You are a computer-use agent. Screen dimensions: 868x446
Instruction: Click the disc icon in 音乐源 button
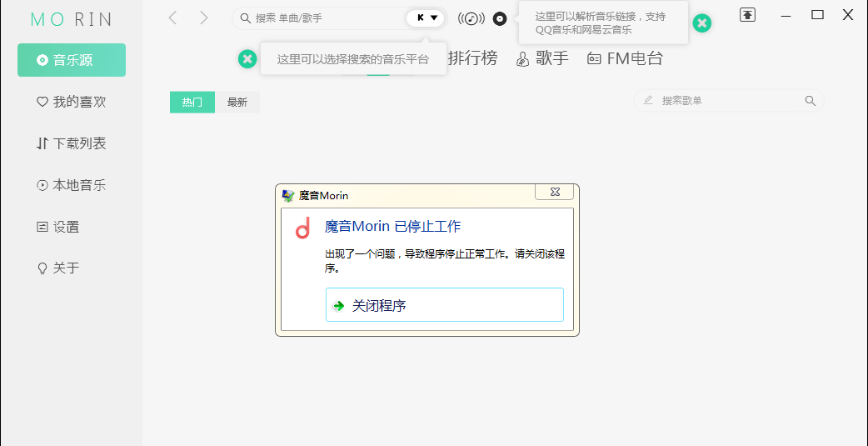[x=42, y=60]
